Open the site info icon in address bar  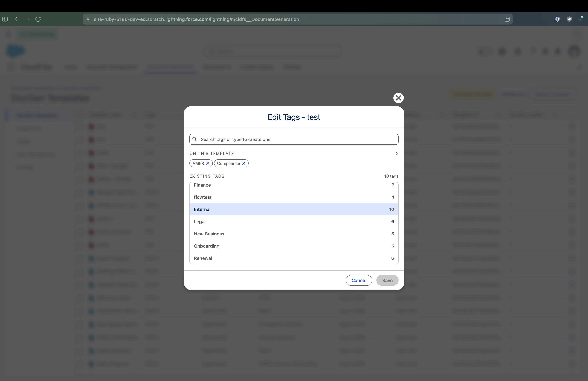coord(88,19)
